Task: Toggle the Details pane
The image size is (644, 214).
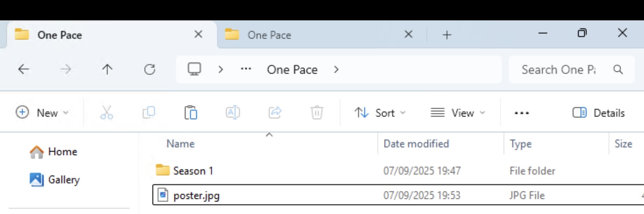Action: (599, 113)
